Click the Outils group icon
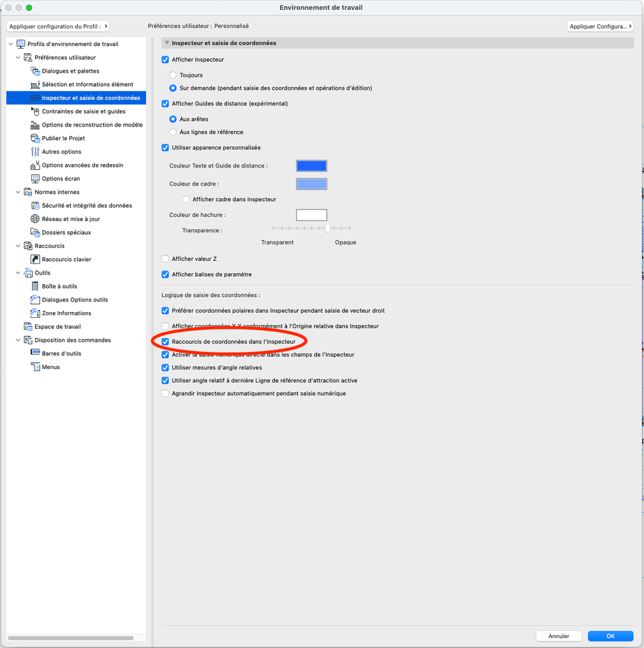 pyautogui.click(x=28, y=272)
